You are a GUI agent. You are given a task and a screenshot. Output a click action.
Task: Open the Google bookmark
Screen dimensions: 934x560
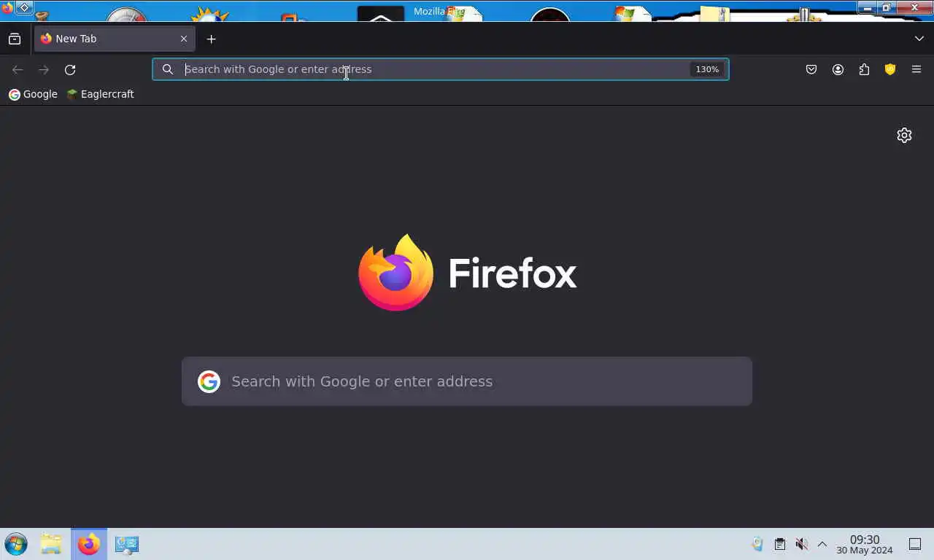coord(33,94)
